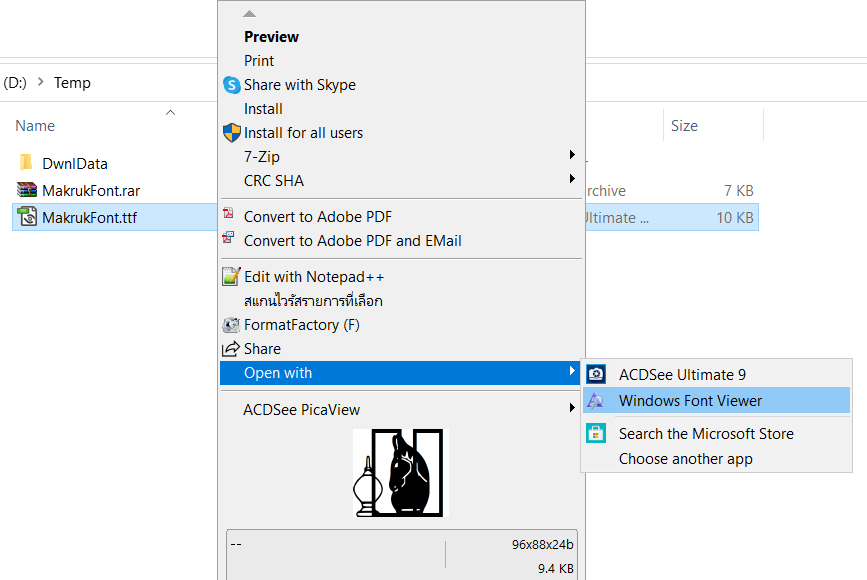Click the shield icon beside Install for all users
867x580 pixels.
point(232,132)
